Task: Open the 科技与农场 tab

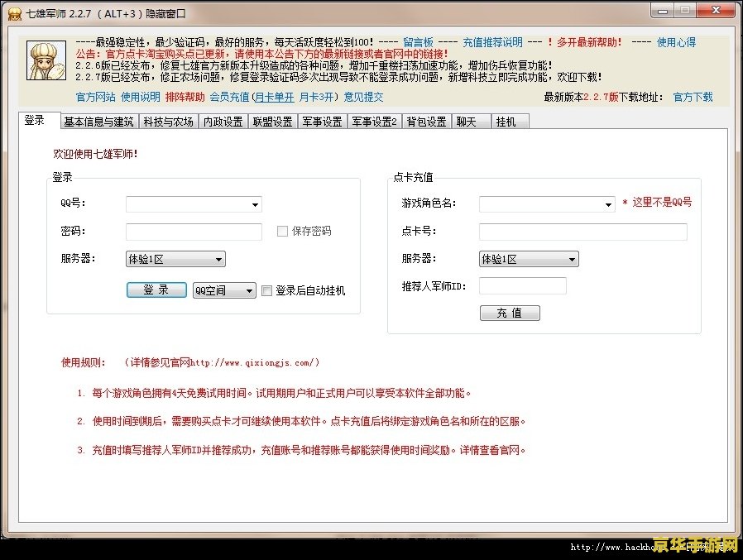Action: click(168, 122)
